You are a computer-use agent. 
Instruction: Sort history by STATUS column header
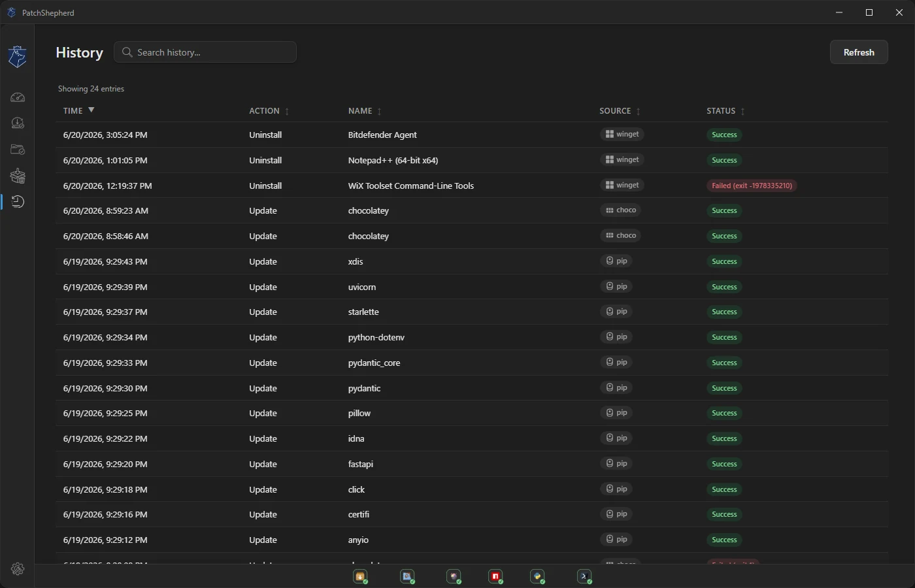(725, 111)
